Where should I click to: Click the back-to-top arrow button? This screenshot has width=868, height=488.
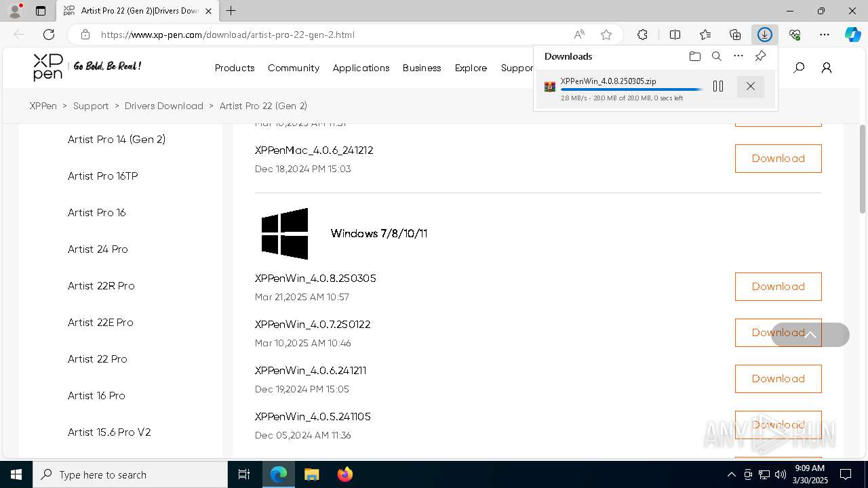[810, 335]
